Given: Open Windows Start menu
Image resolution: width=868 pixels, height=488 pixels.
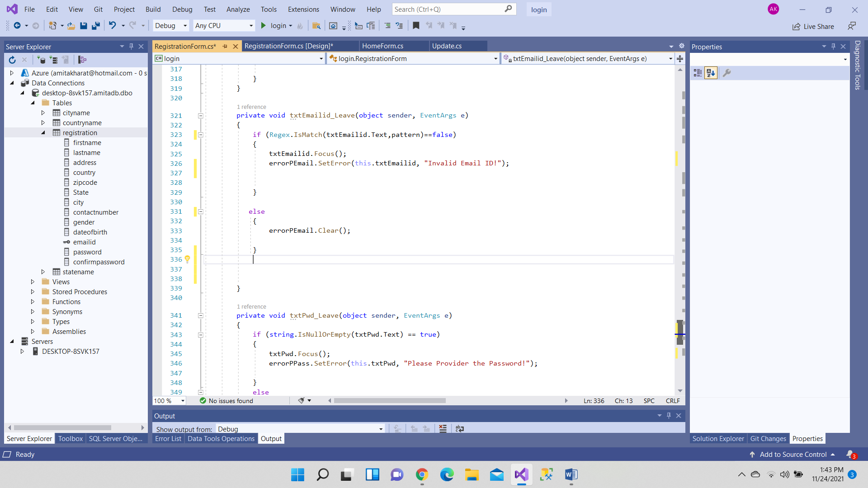Looking at the screenshot, I should (x=297, y=474).
